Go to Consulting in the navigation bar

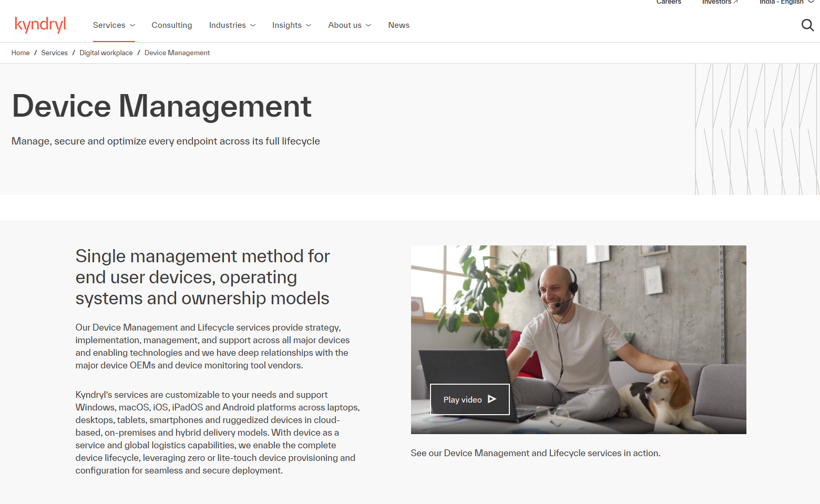coord(172,25)
